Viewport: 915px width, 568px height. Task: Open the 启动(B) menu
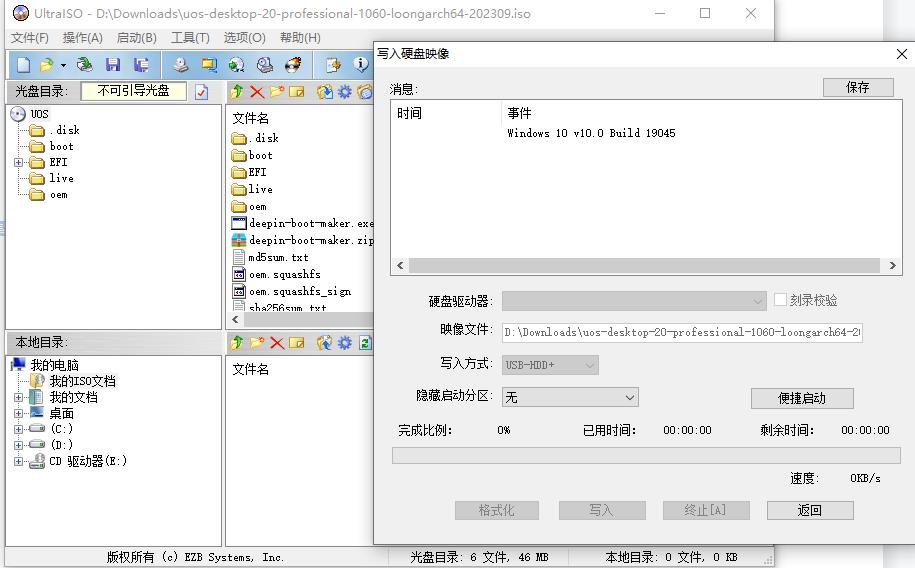tap(137, 38)
